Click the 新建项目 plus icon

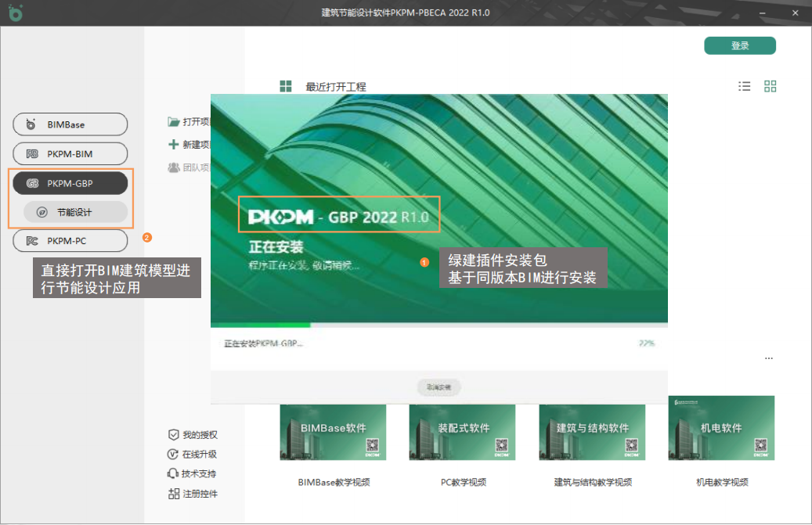point(174,145)
